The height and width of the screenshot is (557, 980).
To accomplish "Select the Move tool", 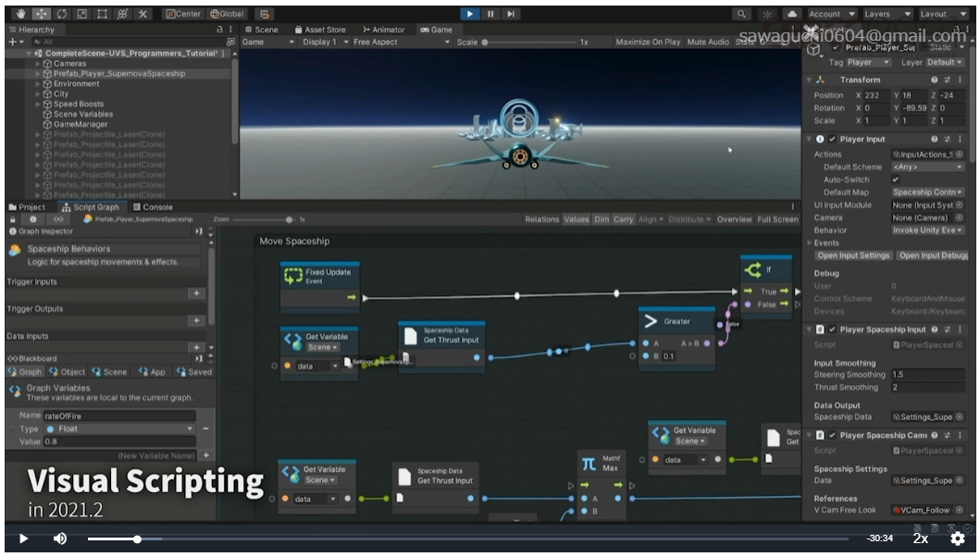I will point(42,14).
